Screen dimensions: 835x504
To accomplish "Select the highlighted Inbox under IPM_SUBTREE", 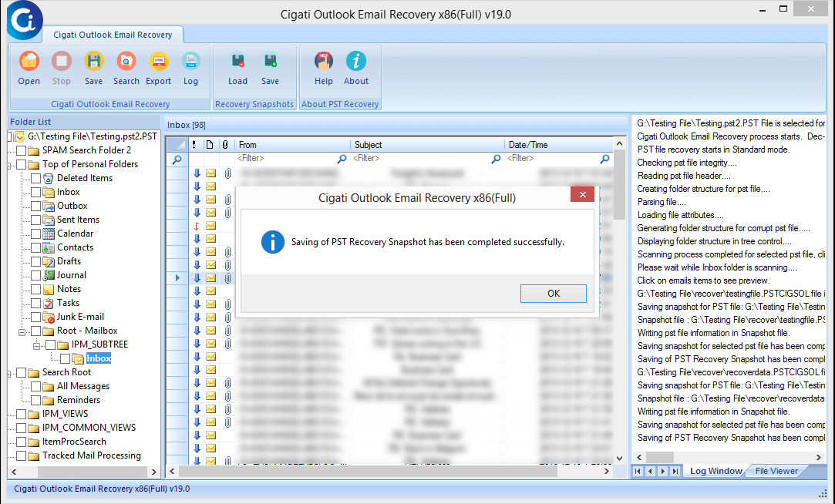I will [x=99, y=358].
